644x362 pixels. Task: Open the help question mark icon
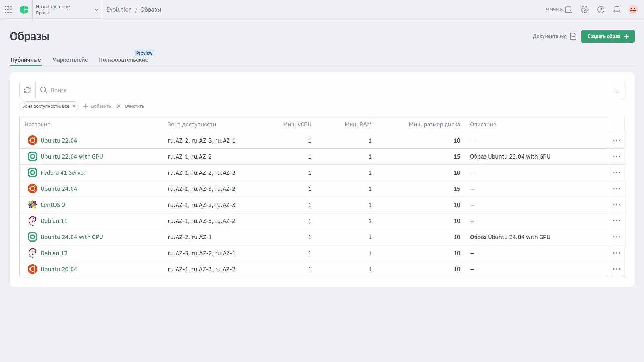[601, 10]
